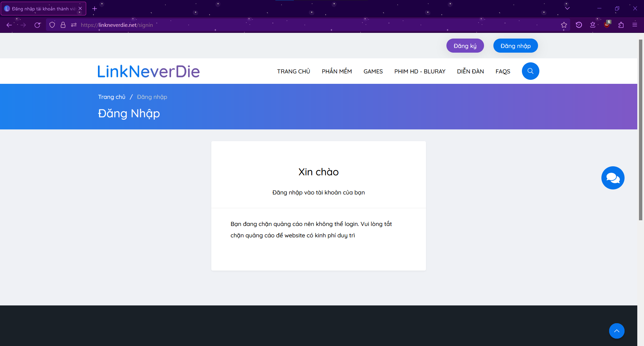Bookmark this page with the star icon
The image size is (644, 346).
point(564,25)
